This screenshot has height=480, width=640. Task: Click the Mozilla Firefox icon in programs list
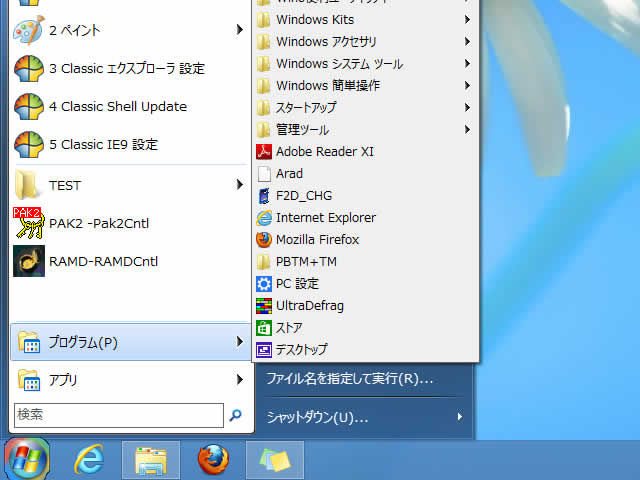click(264, 240)
